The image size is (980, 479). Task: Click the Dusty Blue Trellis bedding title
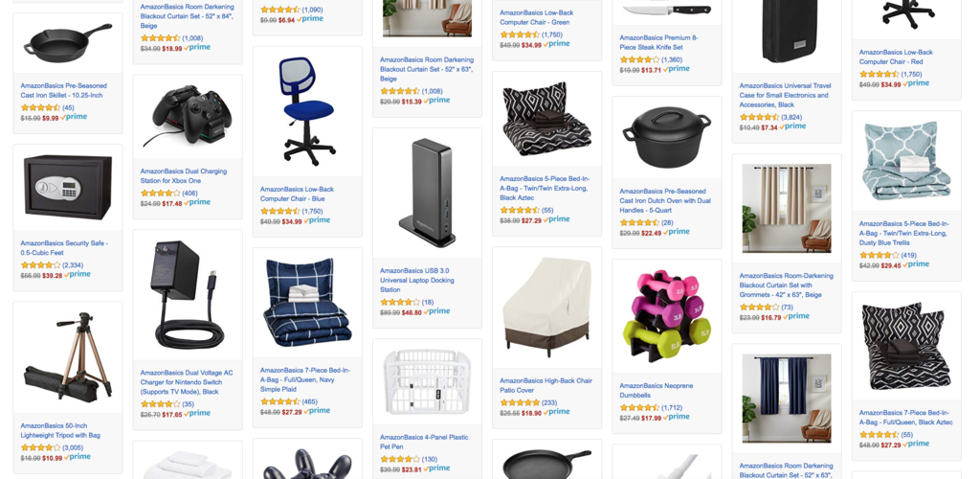[x=903, y=233]
